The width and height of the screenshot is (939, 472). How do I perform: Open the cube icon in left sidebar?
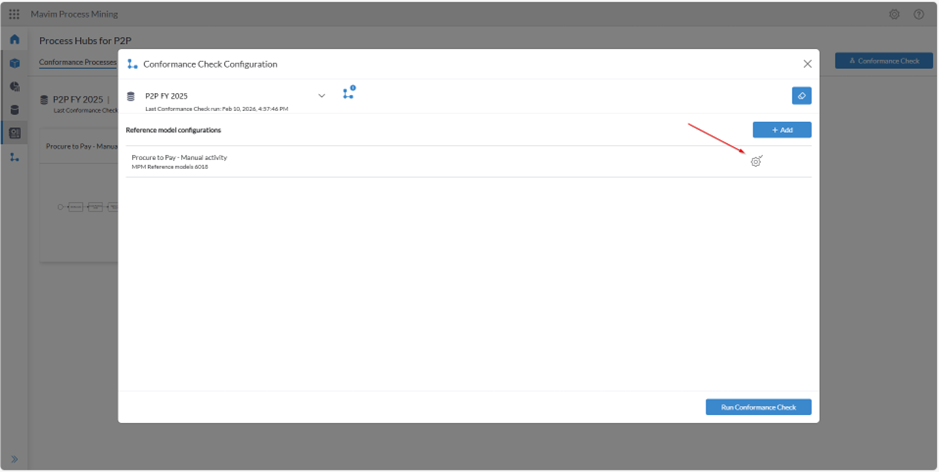tap(14, 63)
